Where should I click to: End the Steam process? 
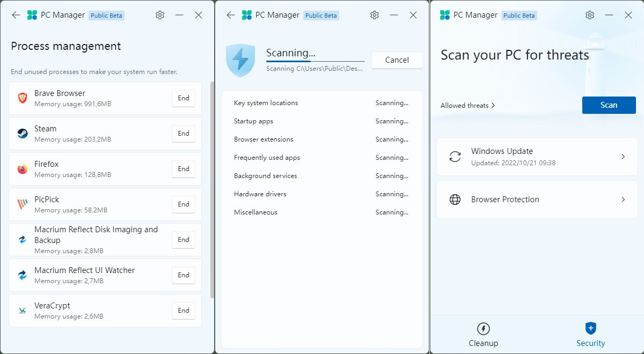coord(184,134)
